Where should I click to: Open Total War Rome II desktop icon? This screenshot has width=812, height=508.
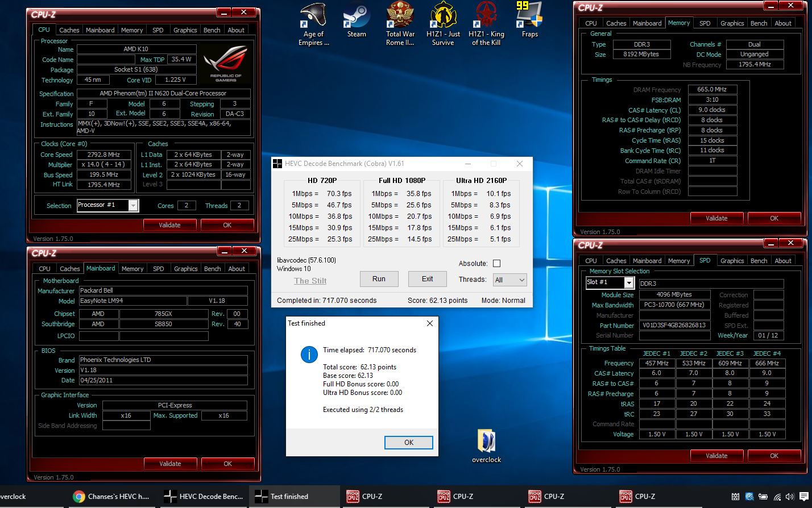[x=400, y=24]
